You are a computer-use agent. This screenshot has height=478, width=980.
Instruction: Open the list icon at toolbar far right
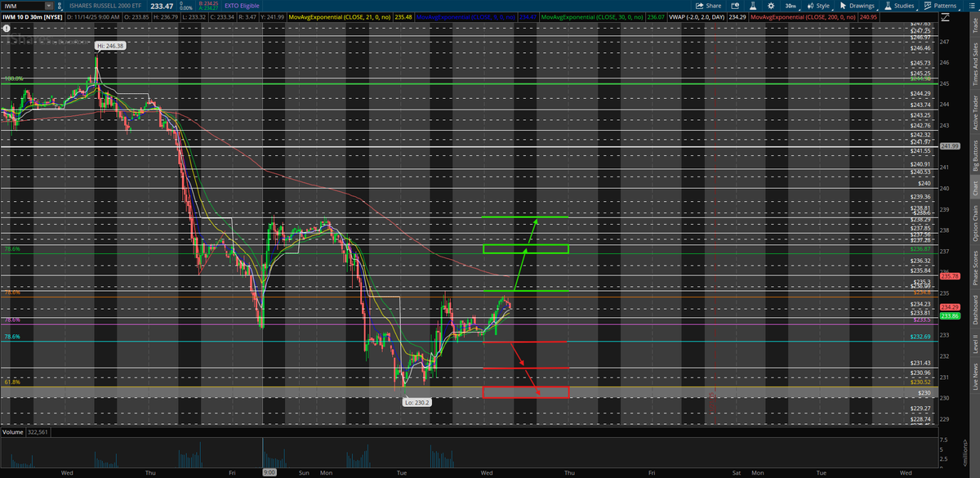pyautogui.click(x=971, y=5)
